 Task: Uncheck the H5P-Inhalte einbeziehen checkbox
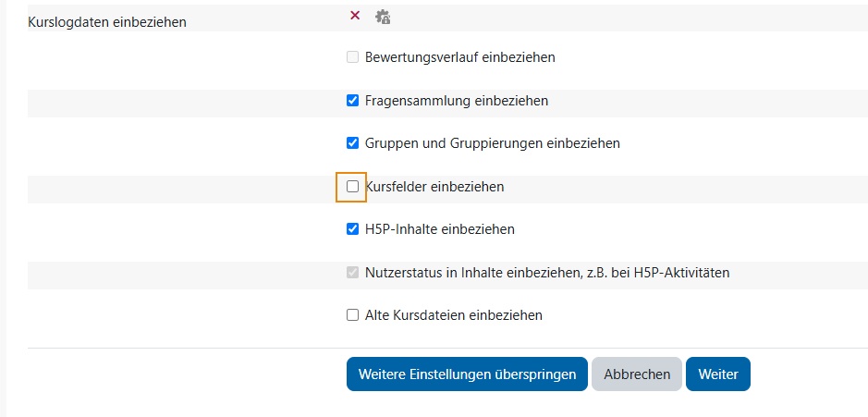click(x=352, y=229)
